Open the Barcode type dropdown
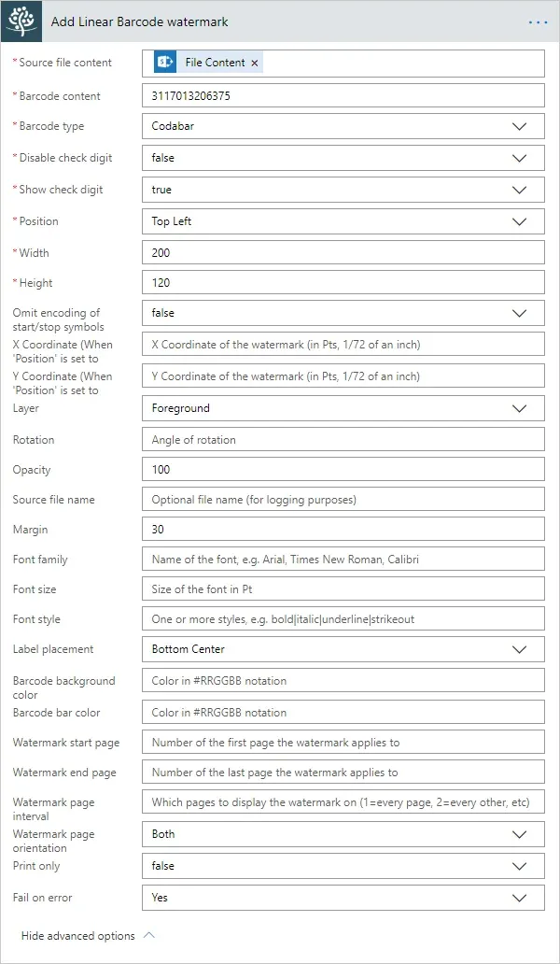 coord(343,126)
